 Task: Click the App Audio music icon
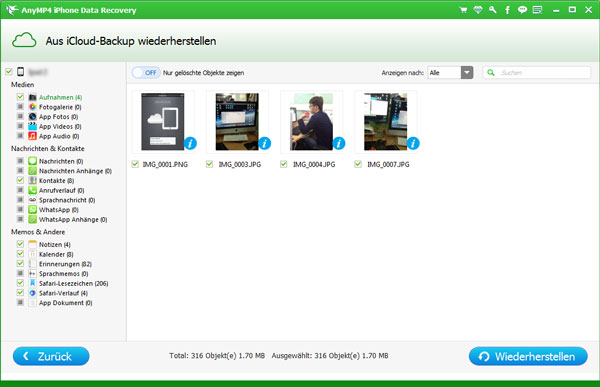click(33, 136)
